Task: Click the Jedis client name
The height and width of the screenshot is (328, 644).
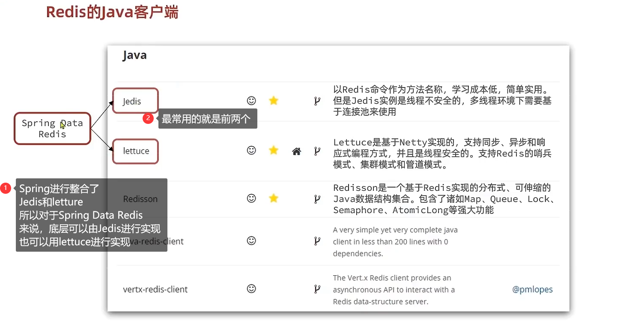Action: [132, 102]
